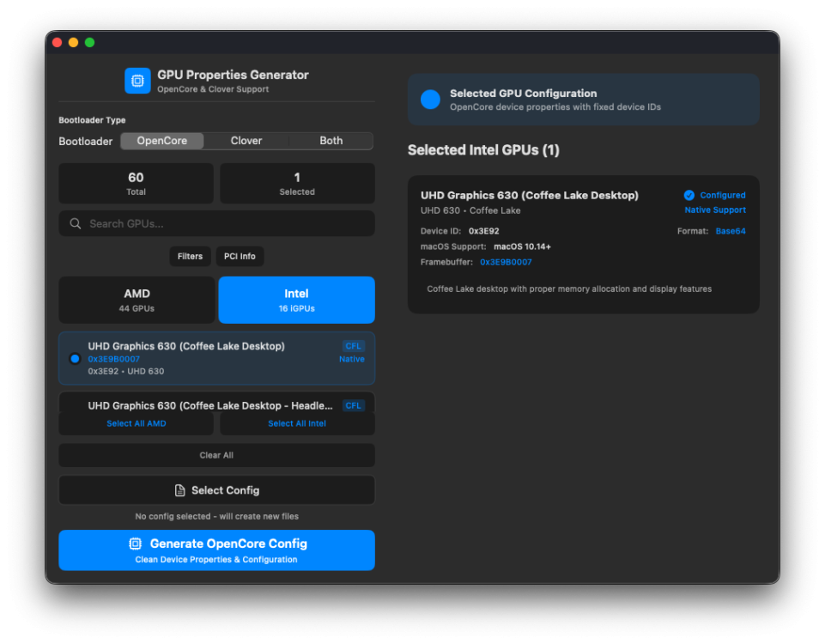Open the Filters options
The height and width of the screenshot is (644, 825).
click(x=190, y=256)
